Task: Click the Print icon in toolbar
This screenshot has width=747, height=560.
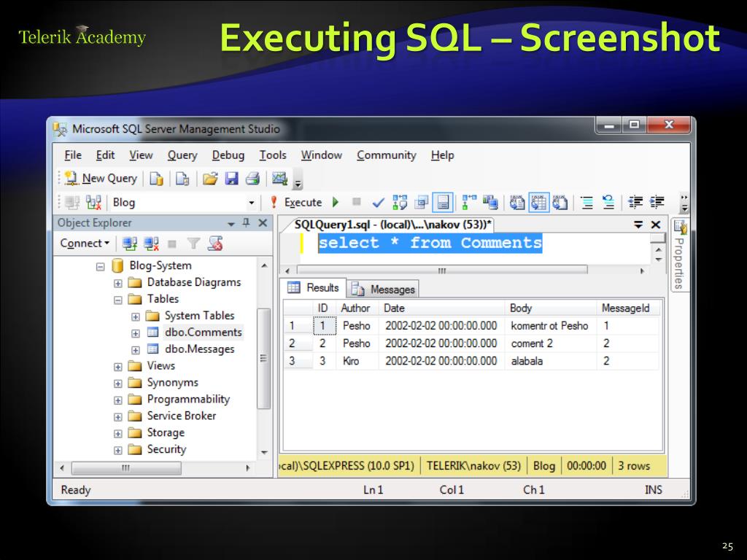Action: point(252,179)
